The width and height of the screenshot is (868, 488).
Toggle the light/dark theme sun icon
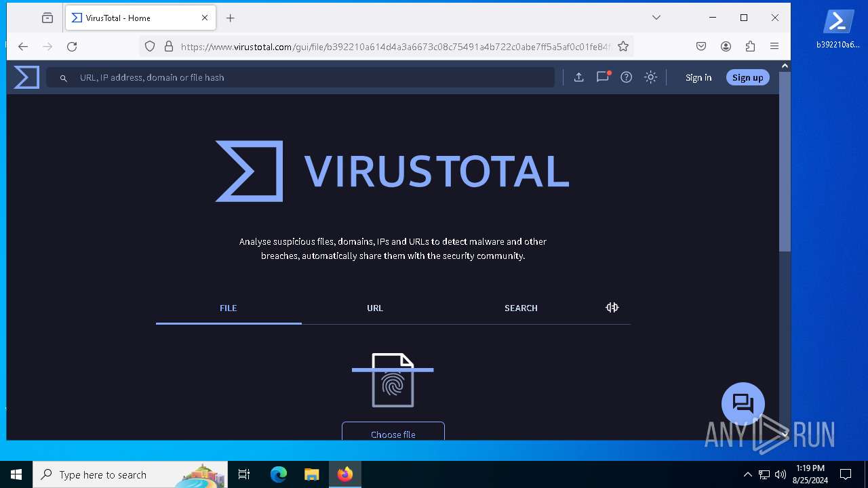[651, 77]
